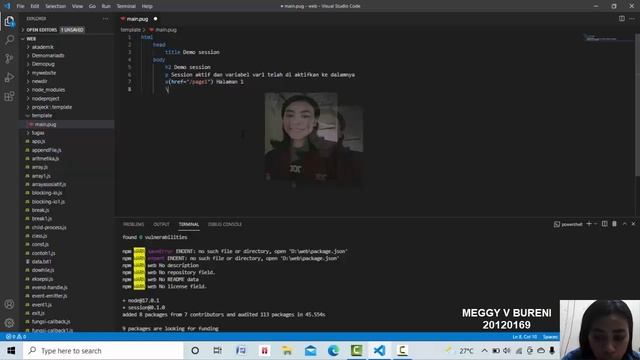This screenshot has width=640, height=360.
Task: Show hidden system tray icons
Action: pyautogui.click(x=484, y=351)
